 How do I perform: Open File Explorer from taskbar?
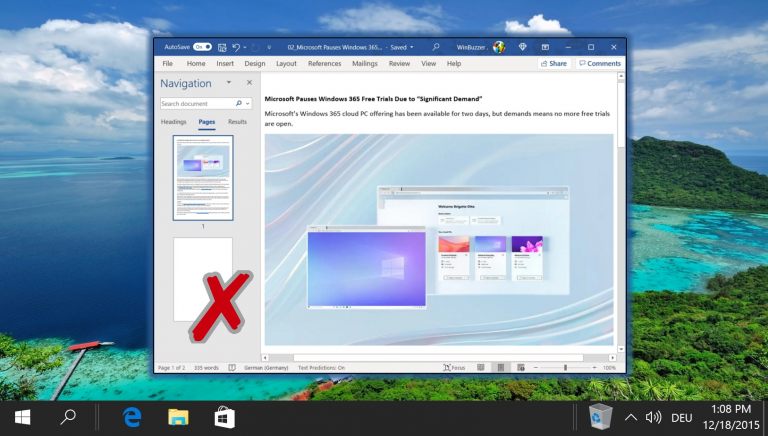(x=178, y=418)
